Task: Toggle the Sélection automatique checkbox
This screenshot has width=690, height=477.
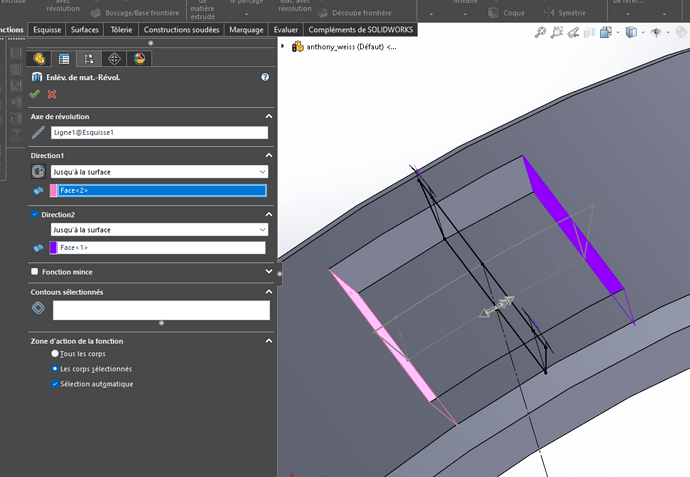Action: pos(55,383)
